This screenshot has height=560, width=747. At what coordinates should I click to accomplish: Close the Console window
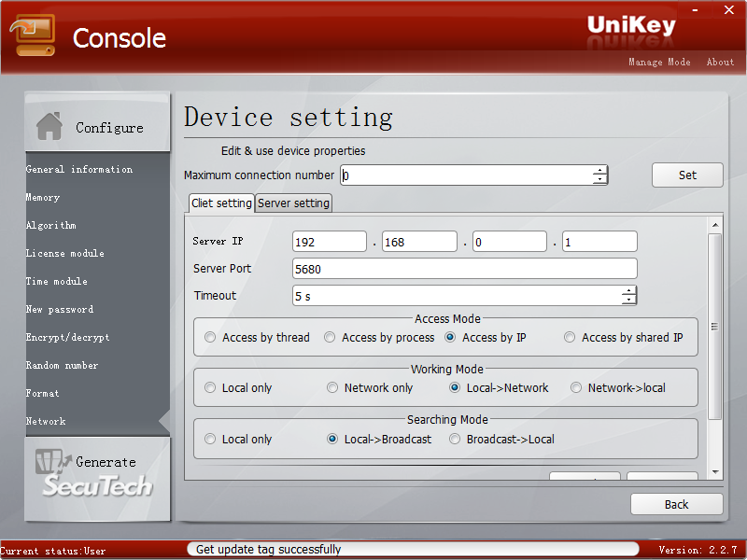point(729,9)
